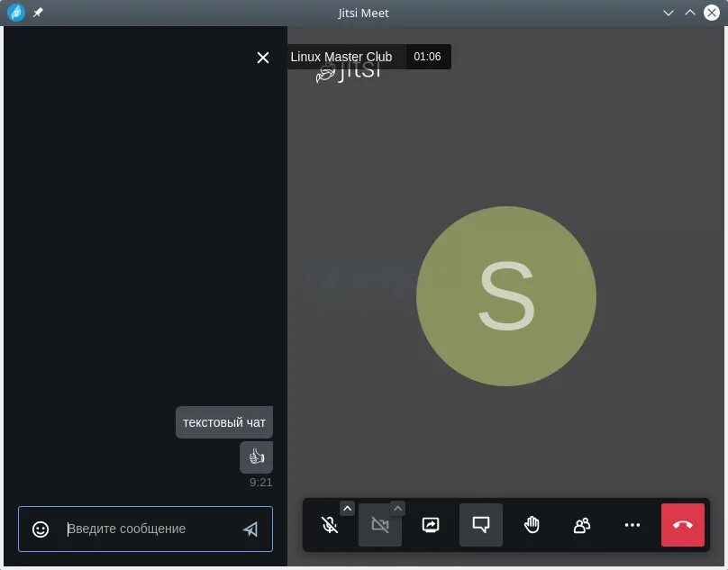Toggle the chat panel button in the toolbar
Screen dimensions: 728x570
pos(481,525)
